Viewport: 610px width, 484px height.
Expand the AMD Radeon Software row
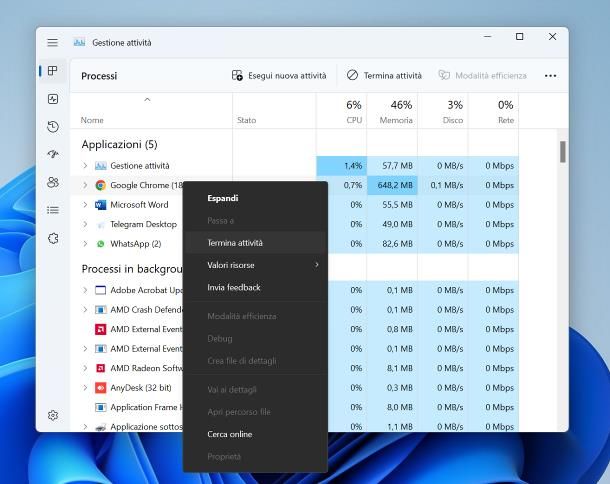point(85,368)
